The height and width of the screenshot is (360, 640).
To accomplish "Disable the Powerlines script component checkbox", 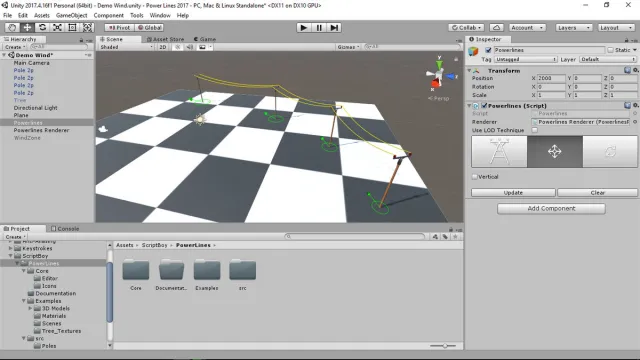I will click(484, 105).
